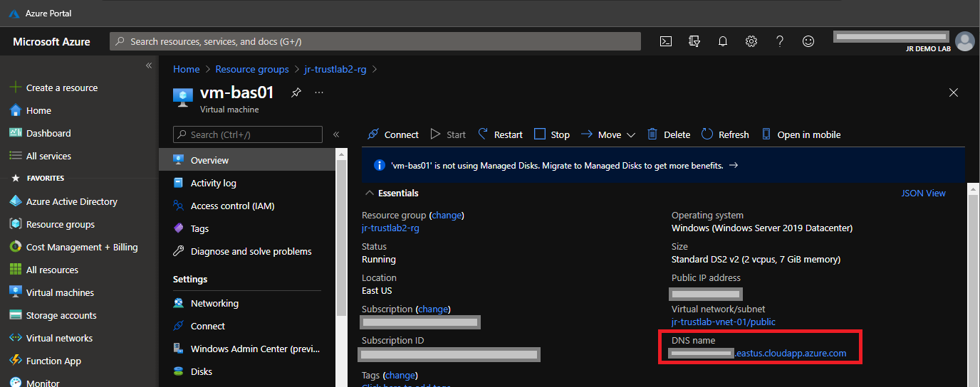This screenshot has height=387, width=980.
Task: Change the subscription
Action: coord(433,309)
